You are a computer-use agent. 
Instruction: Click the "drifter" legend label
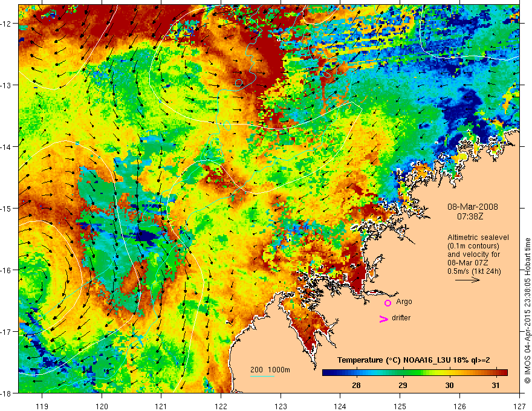tap(401, 318)
